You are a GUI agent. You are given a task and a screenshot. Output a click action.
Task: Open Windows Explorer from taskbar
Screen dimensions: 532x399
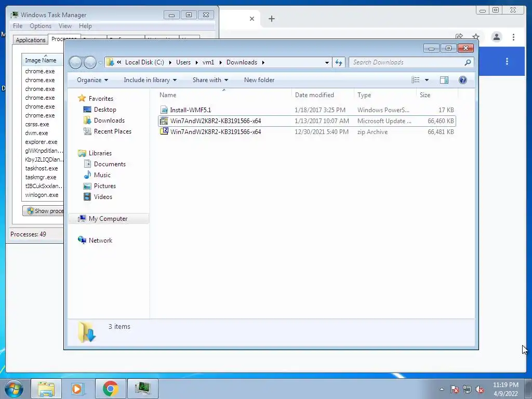click(x=46, y=389)
